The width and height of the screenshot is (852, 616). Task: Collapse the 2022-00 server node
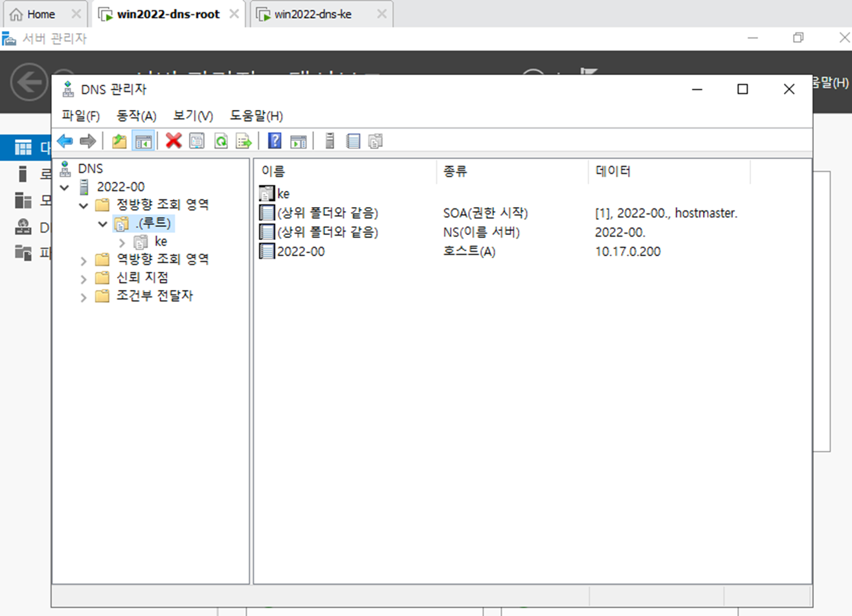pyautogui.click(x=65, y=188)
